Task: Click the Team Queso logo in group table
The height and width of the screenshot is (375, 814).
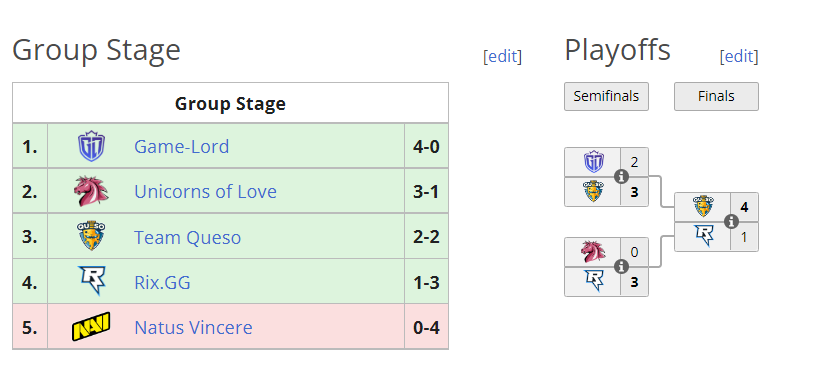Action: 91,236
